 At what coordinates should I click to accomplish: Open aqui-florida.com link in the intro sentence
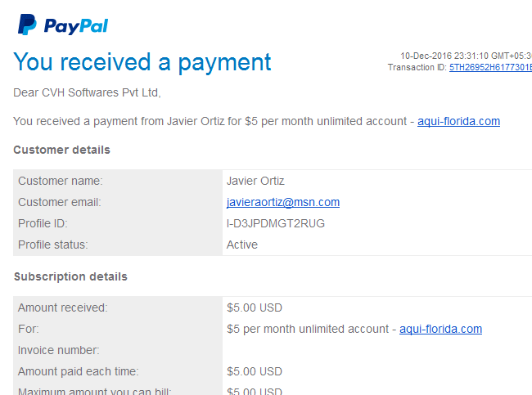[x=458, y=121]
